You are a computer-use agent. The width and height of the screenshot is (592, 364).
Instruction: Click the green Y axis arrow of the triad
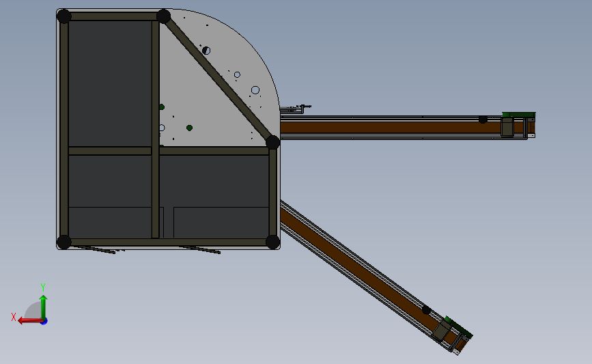click(x=43, y=307)
